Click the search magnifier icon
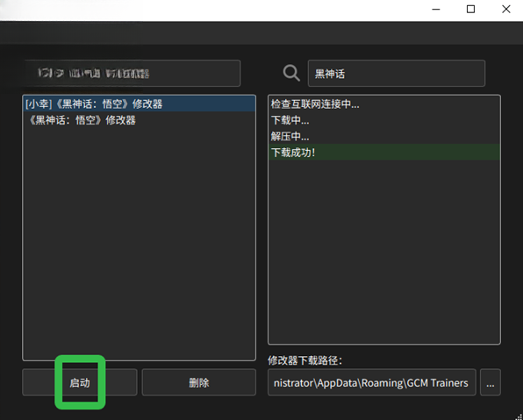This screenshot has height=420, width=523. pyautogui.click(x=291, y=73)
